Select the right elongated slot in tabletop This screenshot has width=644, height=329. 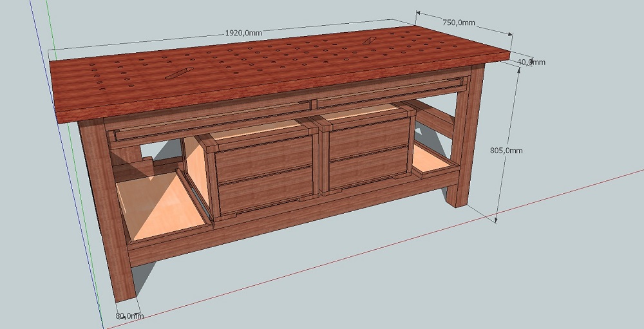click(x=370, y=41)
